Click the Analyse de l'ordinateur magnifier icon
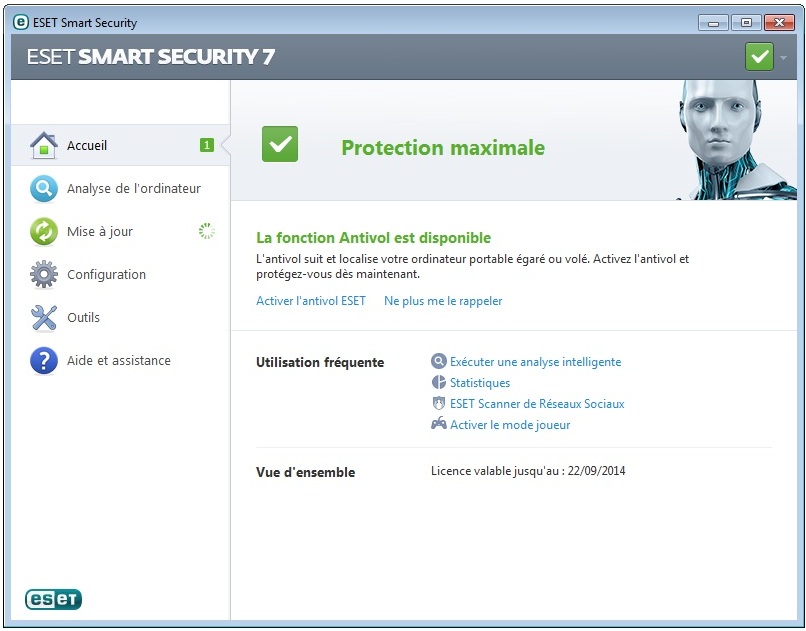Screen dimensions: 806x631 (x=44, y=189)
